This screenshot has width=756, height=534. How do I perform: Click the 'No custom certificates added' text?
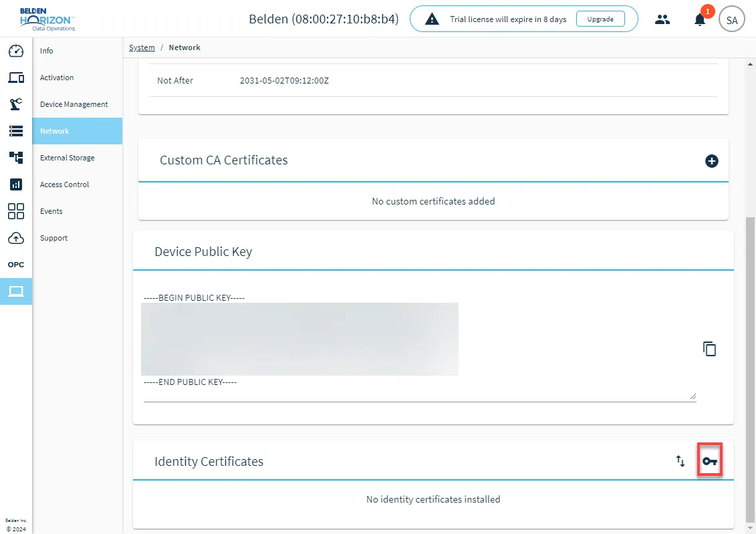coord(433,201)
